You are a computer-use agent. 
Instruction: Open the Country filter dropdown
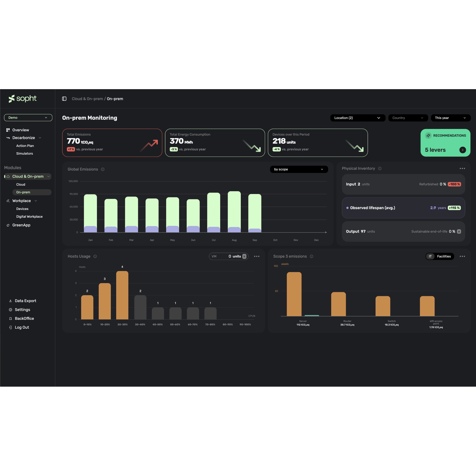(408, 118)
